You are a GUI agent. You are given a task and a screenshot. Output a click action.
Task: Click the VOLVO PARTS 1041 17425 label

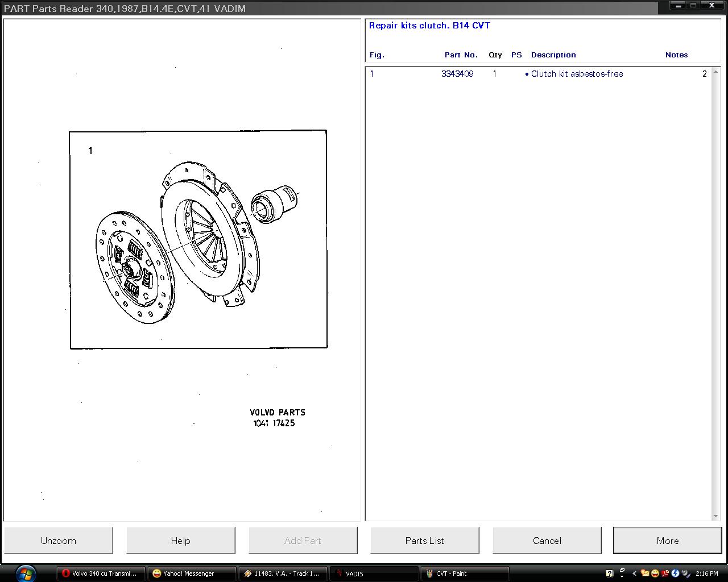278,418
